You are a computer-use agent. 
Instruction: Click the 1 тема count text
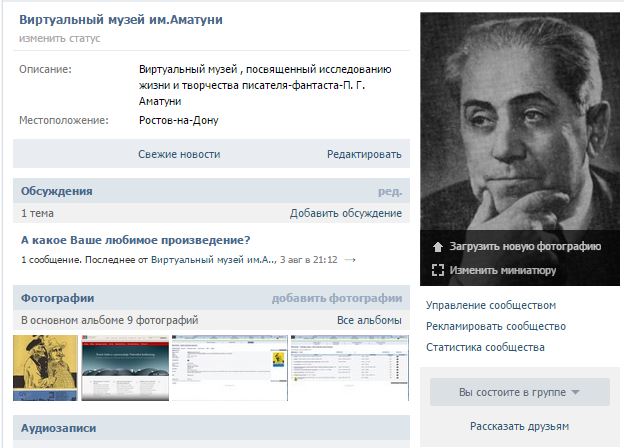[x=37, y=213]
